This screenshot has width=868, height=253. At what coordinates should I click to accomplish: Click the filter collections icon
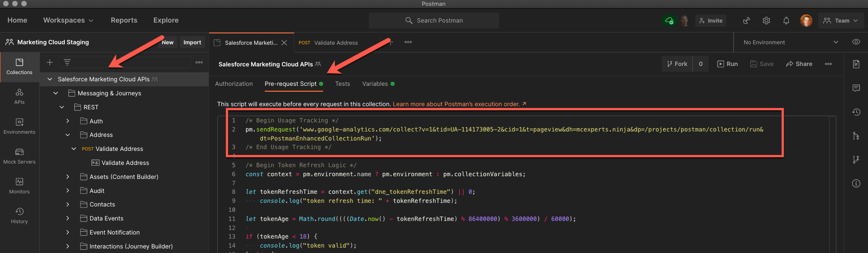(67, 62)
